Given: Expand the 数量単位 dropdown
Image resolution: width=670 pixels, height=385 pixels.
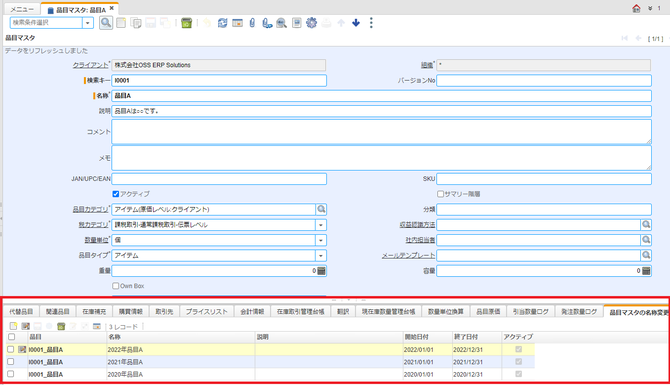Looking at the screenshot, I should (x=321, y=240).
